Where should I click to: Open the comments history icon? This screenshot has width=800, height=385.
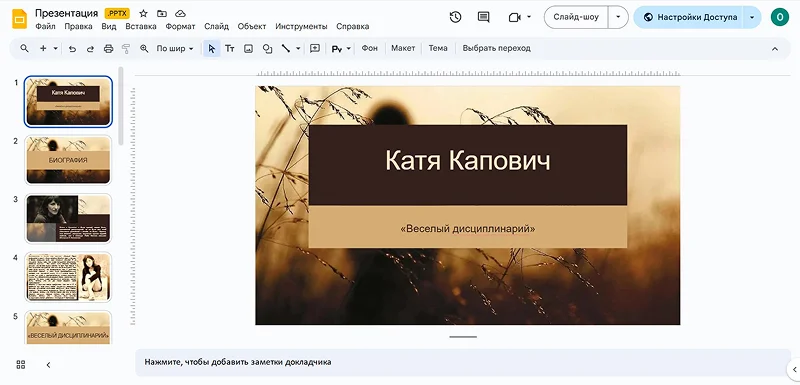[483, 17]
